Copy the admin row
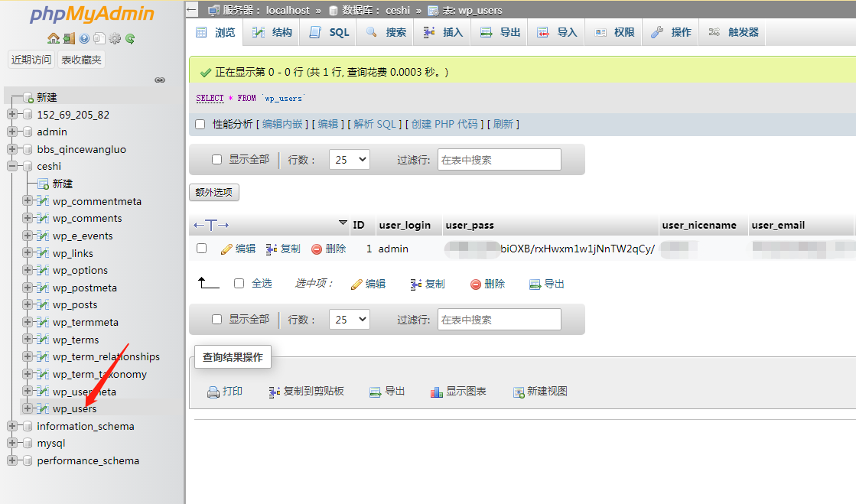Image resolution: width=856 pixels, height=504 pixels. pos(283,249)
